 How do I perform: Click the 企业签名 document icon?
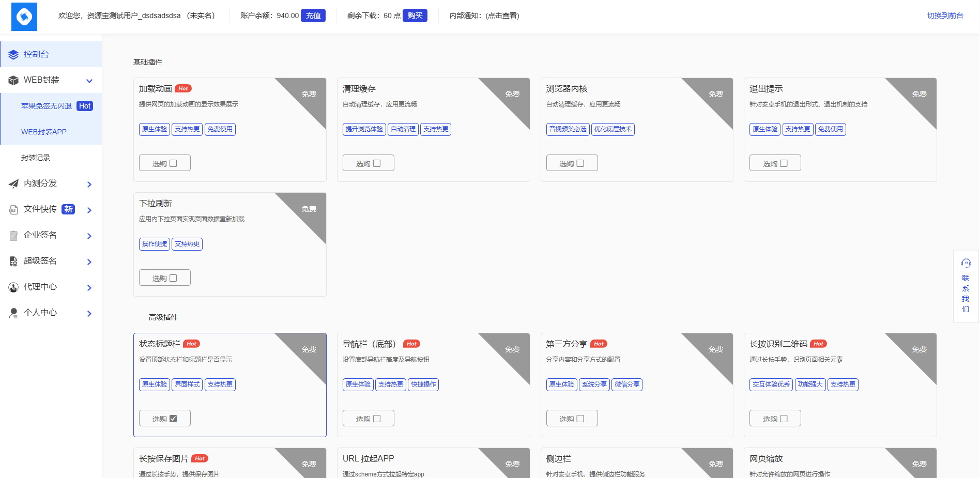pyautogui.click(x=13, y=235)
